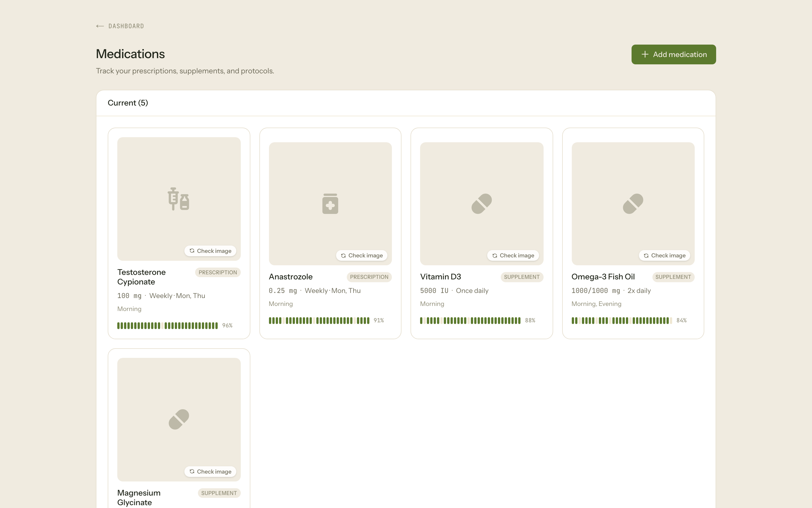Click the Morning, Evening schedule text
This screenshot has height=508, width=812.
click(x=596, y=304)
